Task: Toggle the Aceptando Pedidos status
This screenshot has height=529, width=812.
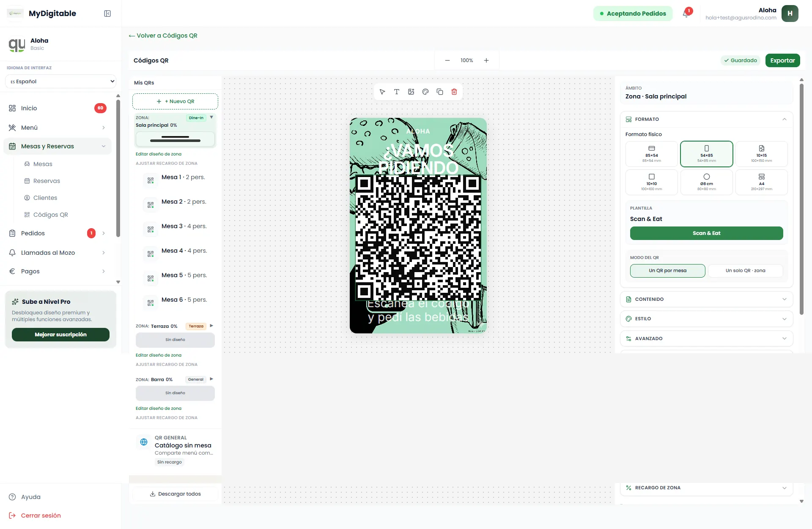Action: (x=633, y=14)
